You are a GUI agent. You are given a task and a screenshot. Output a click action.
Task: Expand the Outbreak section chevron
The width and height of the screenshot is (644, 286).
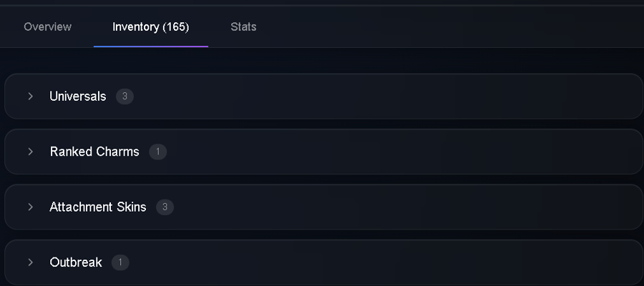coord(30,262)
